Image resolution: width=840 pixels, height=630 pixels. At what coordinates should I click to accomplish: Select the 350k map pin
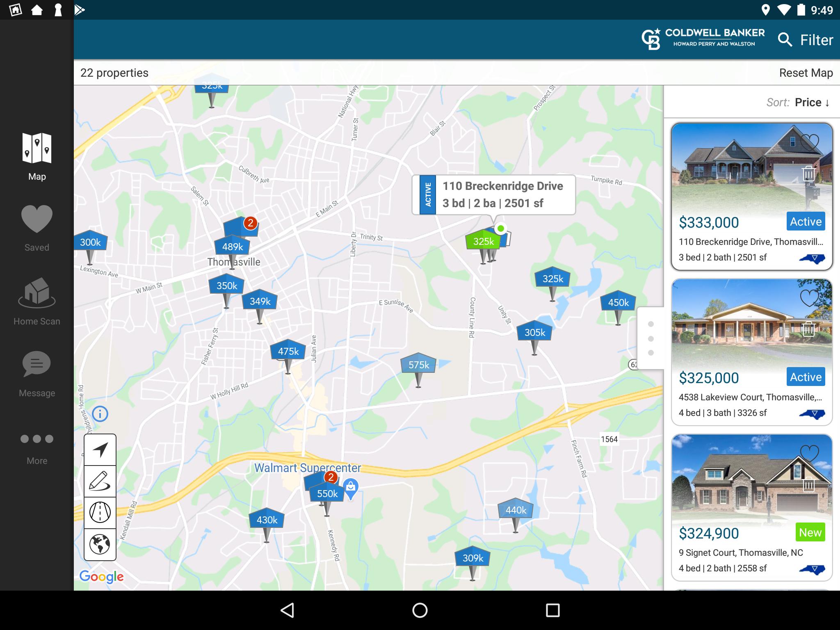pos(227,286)
